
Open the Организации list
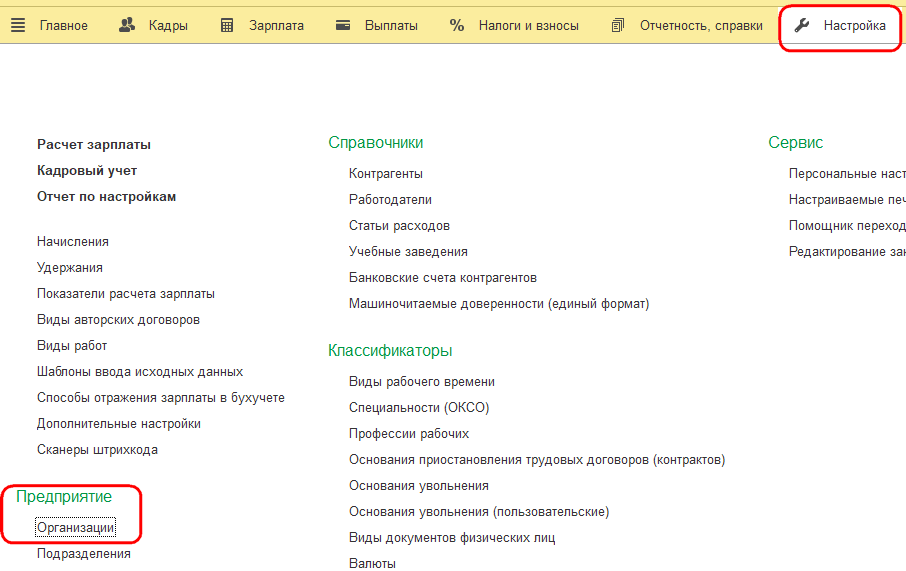click(76, 528)
